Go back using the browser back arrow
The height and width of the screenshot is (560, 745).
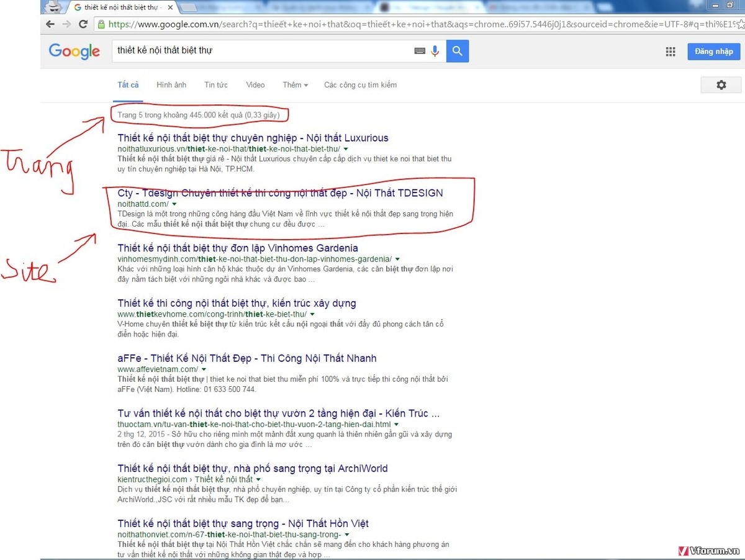point(50,24)
